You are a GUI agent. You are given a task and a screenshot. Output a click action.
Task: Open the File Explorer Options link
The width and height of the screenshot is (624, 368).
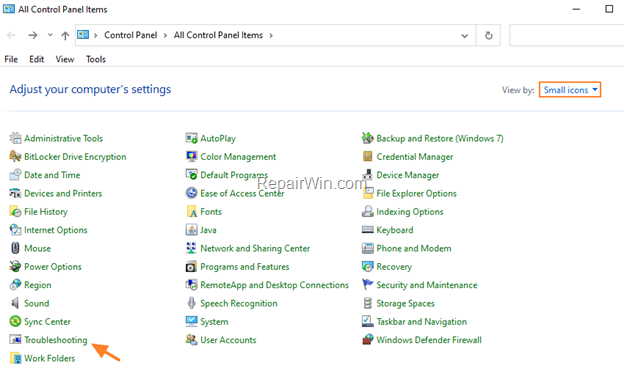[x=416, y=193]
